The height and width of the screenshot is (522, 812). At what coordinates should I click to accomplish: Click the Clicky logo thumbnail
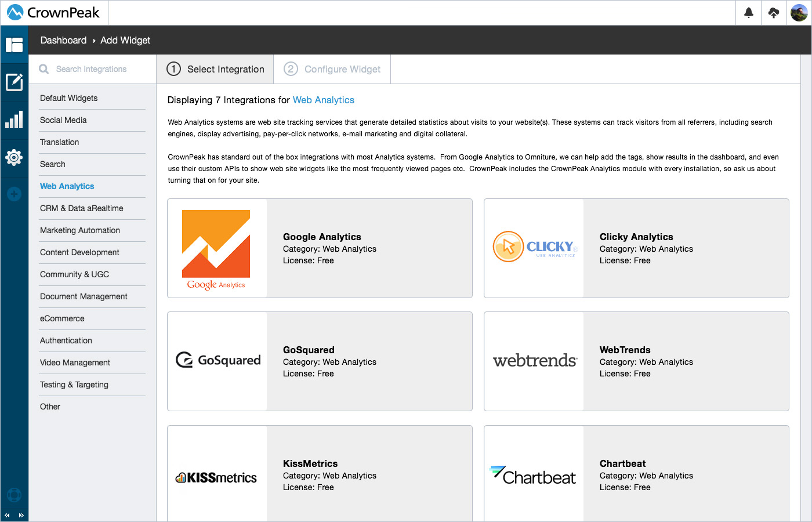click(x=534, y=248)
